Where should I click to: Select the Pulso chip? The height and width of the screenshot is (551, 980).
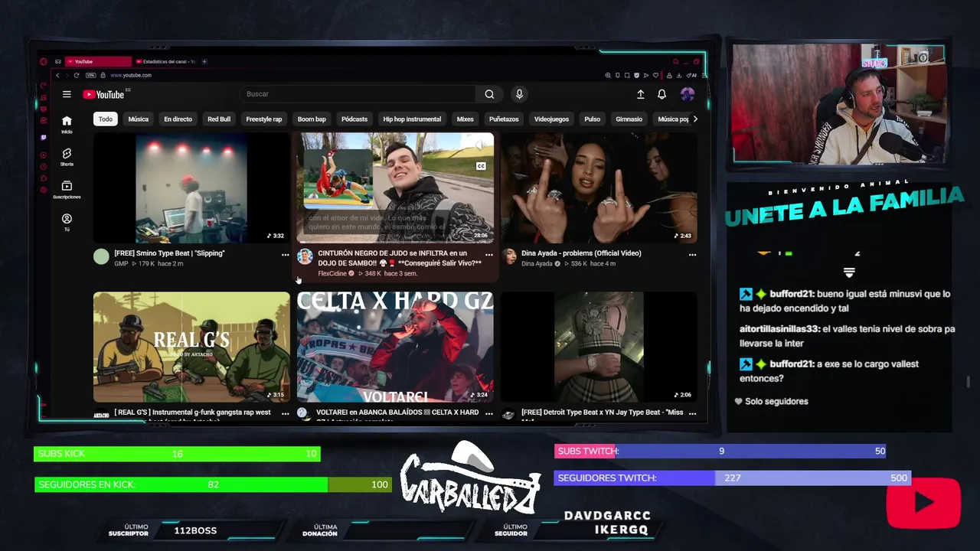(x=592, y=119)
